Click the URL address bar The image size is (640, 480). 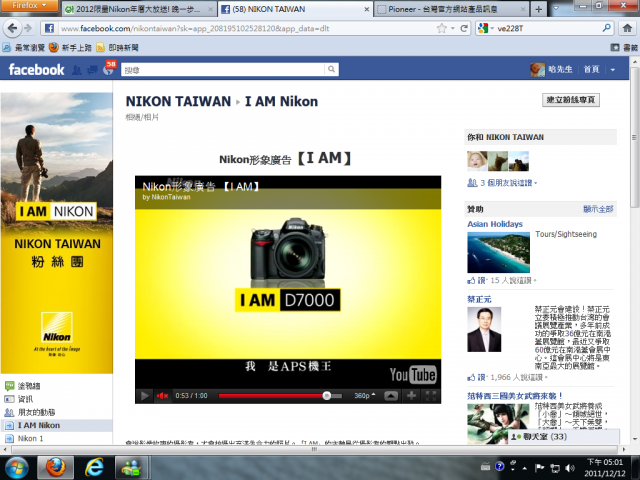(245, 28)
